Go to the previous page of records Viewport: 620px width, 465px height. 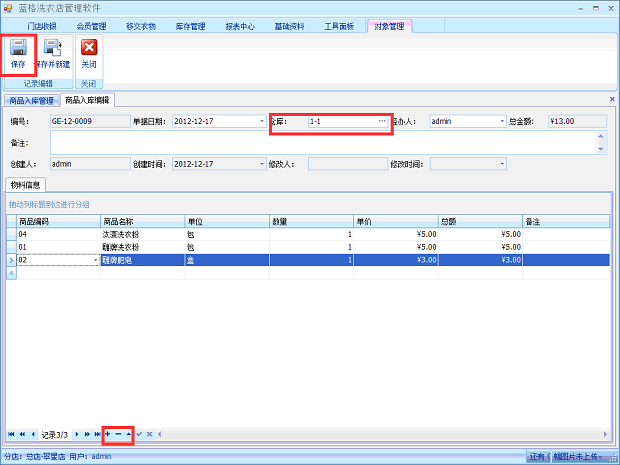(22, 435)
